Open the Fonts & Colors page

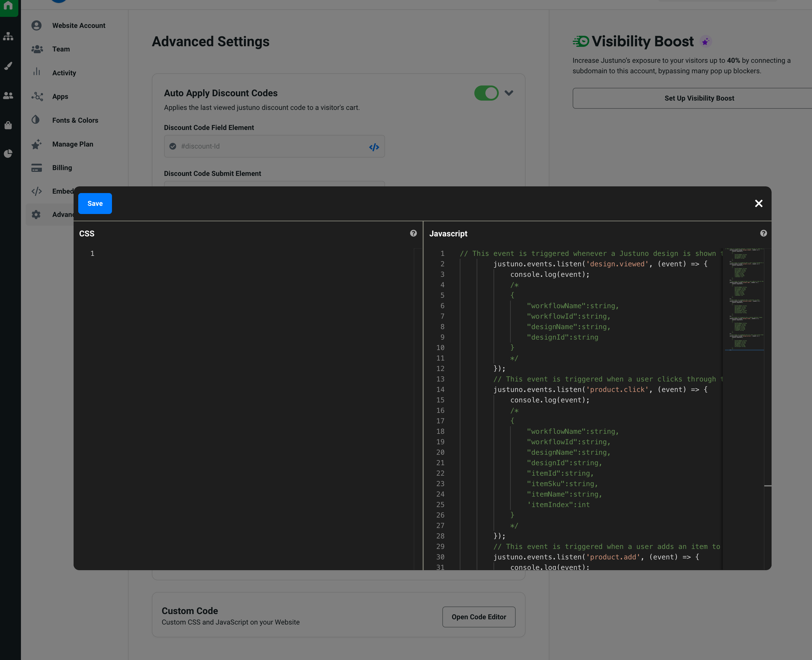[75, 120]
